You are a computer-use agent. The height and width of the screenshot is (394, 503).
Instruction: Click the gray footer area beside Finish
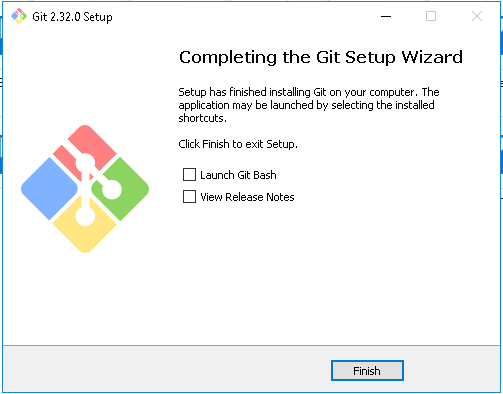pyautogui.click(x=167, y=369)
